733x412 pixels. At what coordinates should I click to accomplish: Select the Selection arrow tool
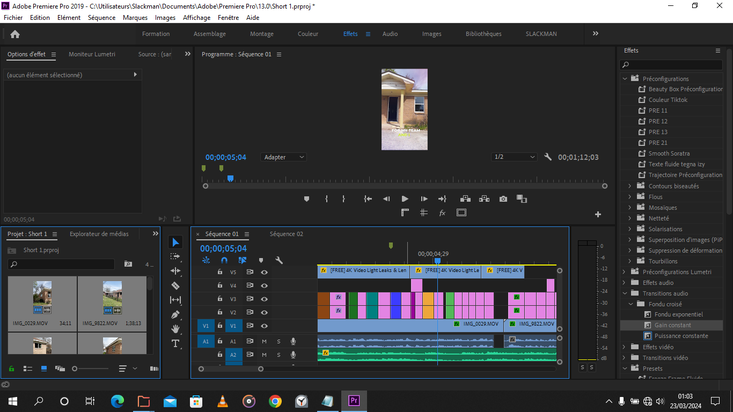point(175,242)
